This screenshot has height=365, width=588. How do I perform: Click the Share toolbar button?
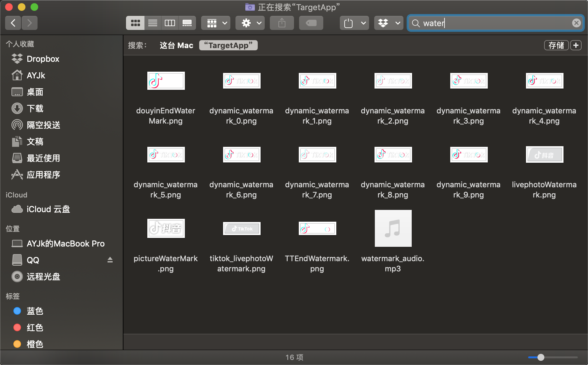[x=282, y=23]
